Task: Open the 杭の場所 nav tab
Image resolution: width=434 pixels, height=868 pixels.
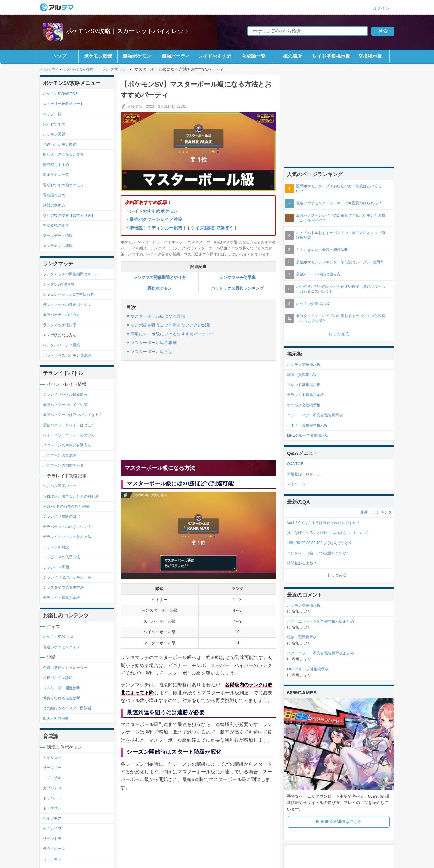Action: click(292, 56)
